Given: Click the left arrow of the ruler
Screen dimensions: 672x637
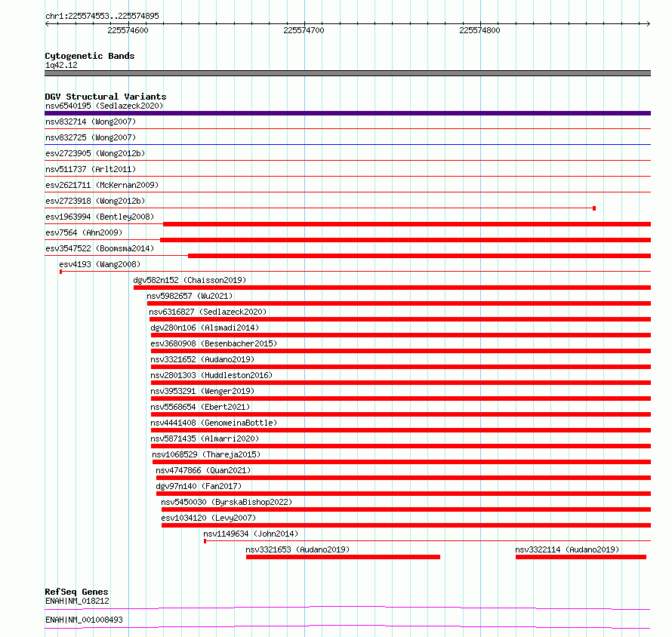Looking at the screenshot, I should [x=47, y=23].
